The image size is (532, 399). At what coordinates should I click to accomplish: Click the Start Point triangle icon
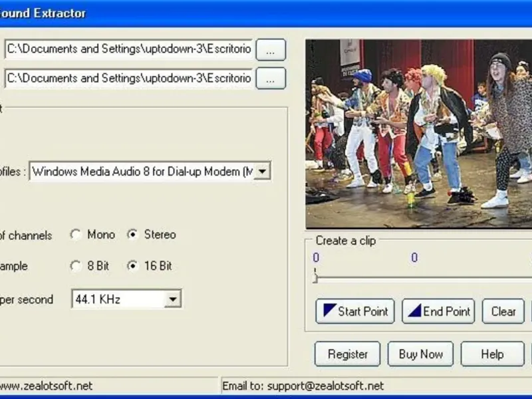[x=329, y=310]
